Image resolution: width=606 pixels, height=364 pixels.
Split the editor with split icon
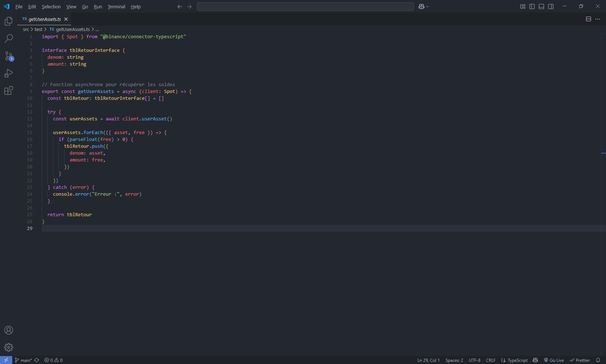click(x=588, y=19)
